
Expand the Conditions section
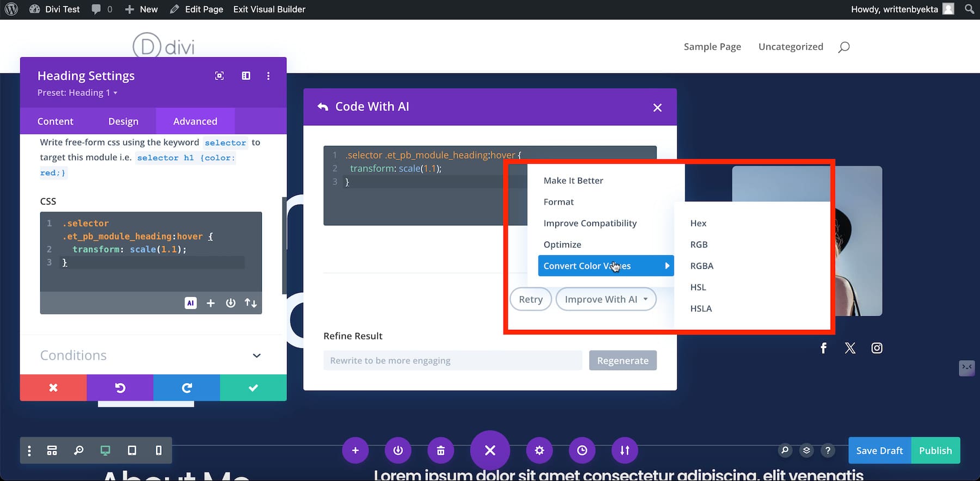click(151, 355)
